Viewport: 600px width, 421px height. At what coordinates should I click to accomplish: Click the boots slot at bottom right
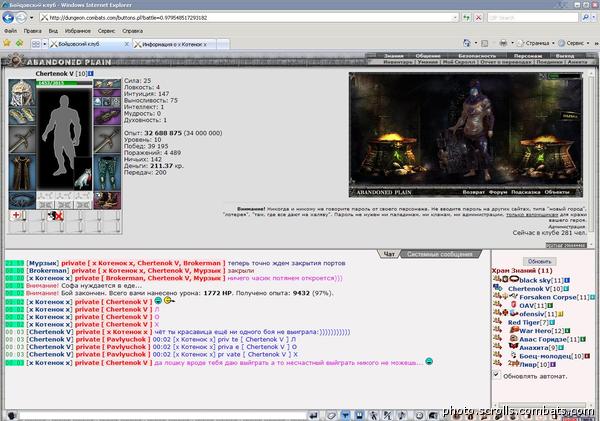pyautogui.click(x=107, y=200)
